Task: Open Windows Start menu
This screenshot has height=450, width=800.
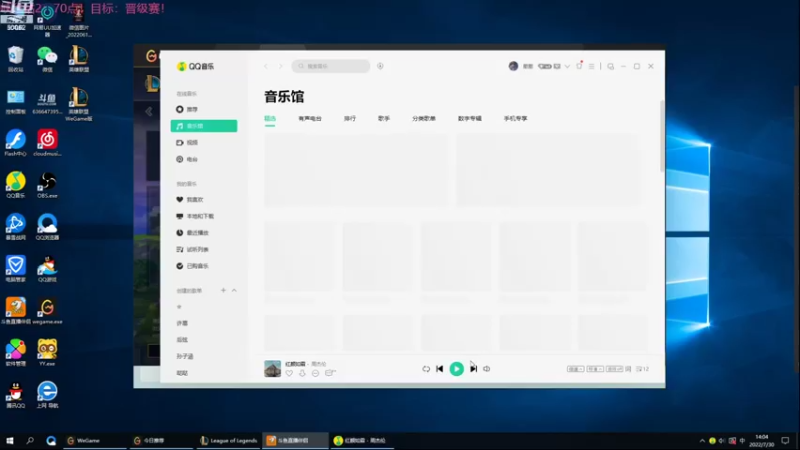Action: pos(10,440)
